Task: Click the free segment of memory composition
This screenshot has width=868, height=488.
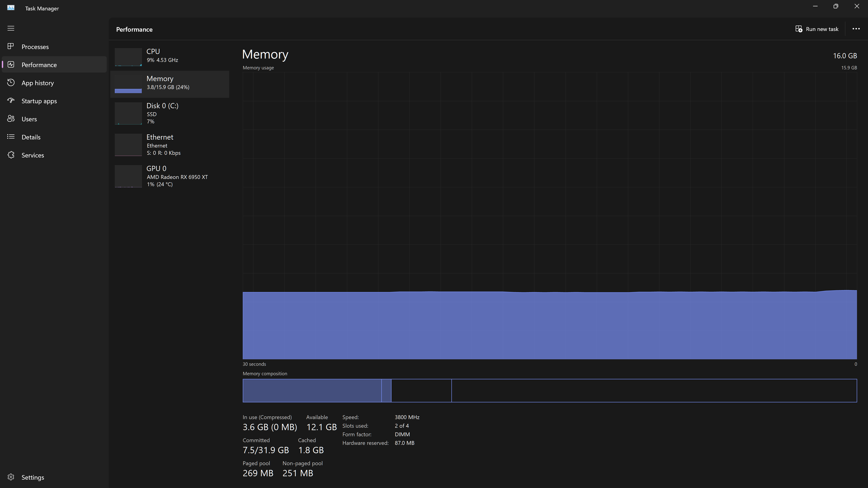Action: tap(654, 391)
